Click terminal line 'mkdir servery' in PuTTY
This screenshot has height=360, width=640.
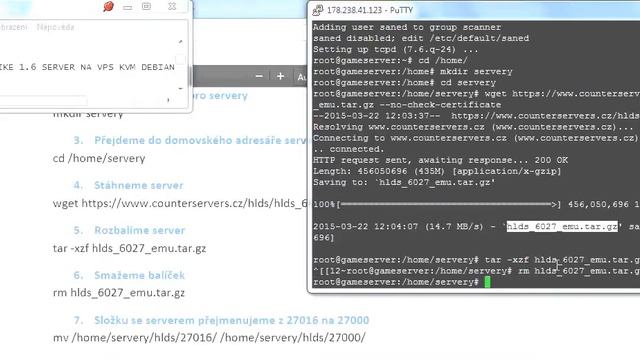413,71
